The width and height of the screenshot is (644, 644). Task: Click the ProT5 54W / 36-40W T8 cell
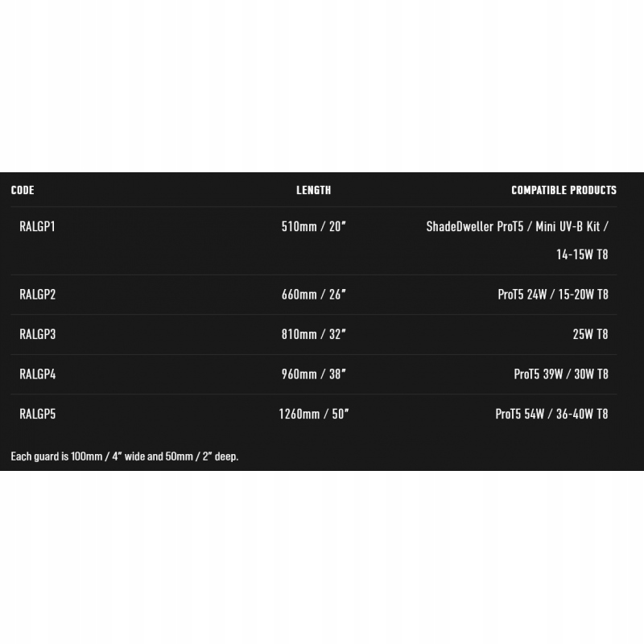click(551, 415)
